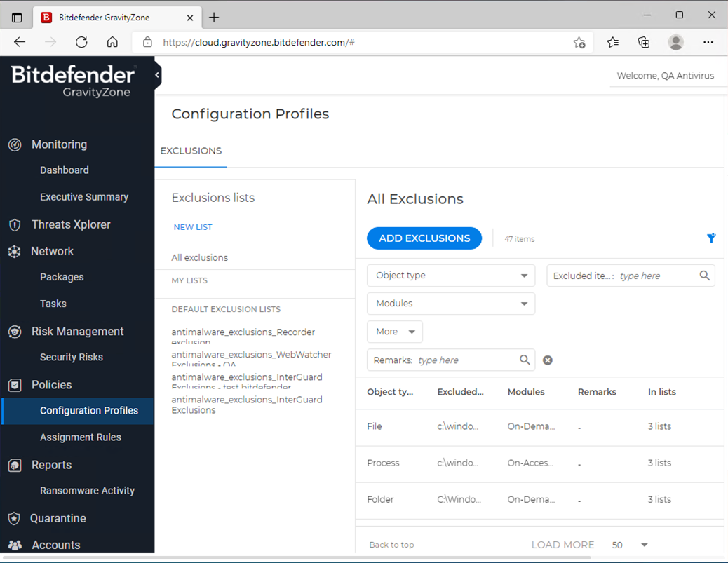Click the Risk Management icon
Viewport: 728px width, 563px height.
click(x=15, y=332)
